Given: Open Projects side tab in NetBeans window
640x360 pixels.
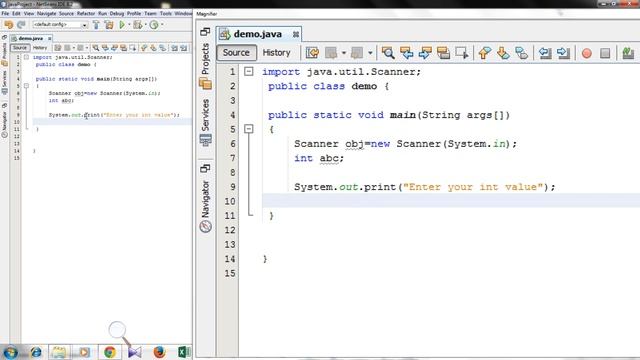Looking at the screenshot, I should [x=4, y=54].
